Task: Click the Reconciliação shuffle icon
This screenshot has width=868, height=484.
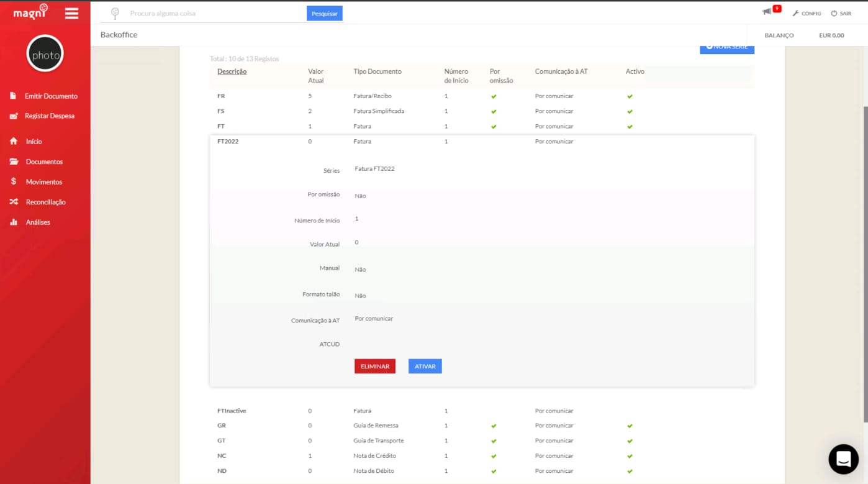Action: click(14, 202)
